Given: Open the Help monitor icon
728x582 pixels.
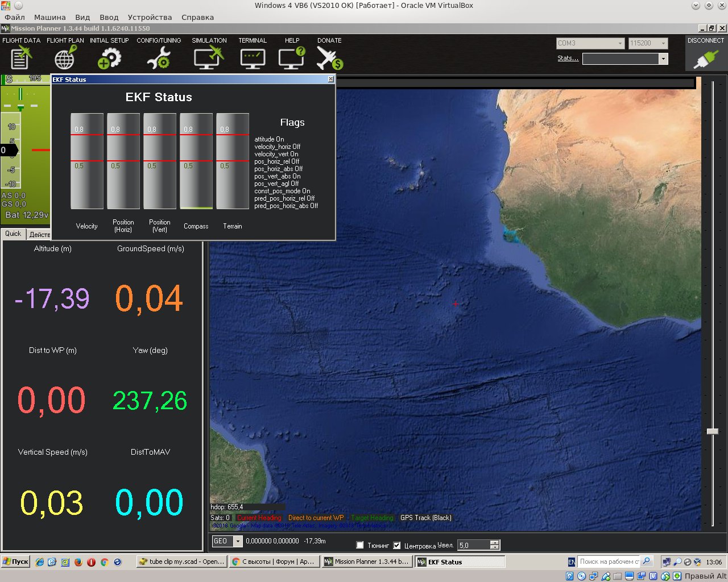Looking at the screenshot, I should tap(292, 57).
